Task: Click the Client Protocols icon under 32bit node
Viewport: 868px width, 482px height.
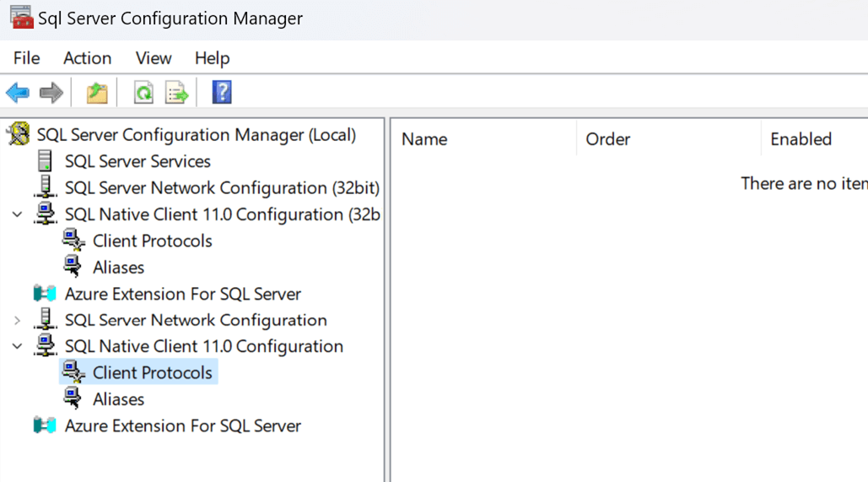Action: coord(73,241)
